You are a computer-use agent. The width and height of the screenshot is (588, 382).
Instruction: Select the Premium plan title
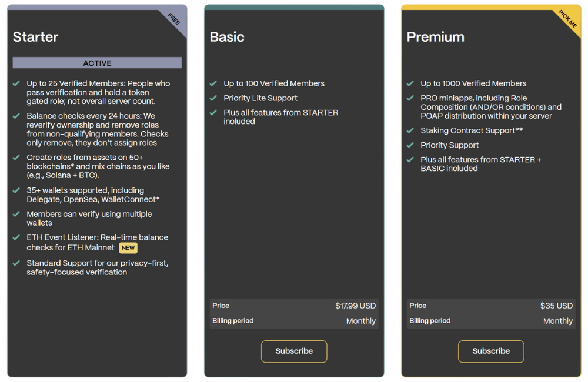[436, 36]
